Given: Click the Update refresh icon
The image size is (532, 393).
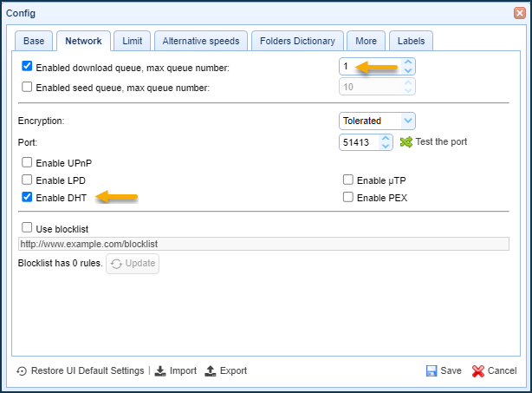Looking at the screenshot, I should [116, 264].
